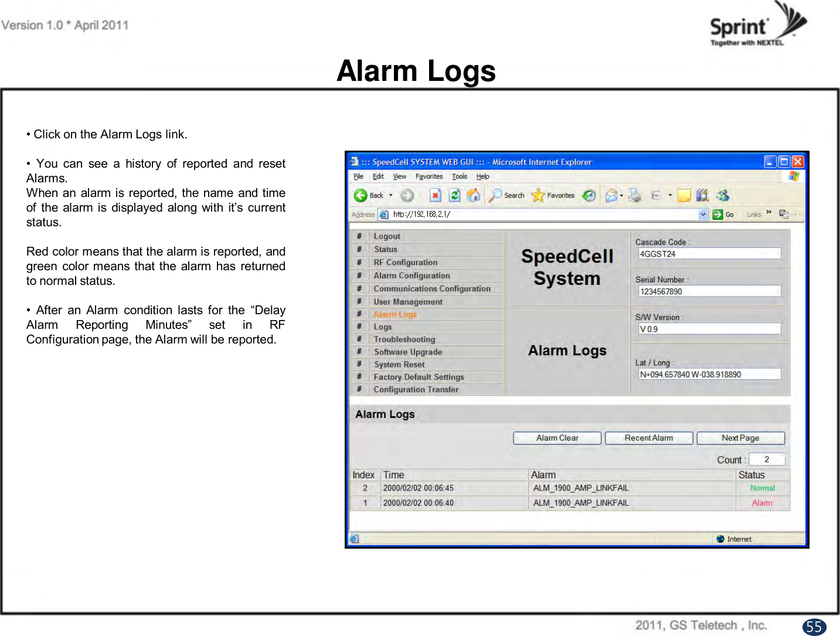The image size is (840, 636).
Task: Click time 2000/02/02 00:06:40
Action: point(418,503)
